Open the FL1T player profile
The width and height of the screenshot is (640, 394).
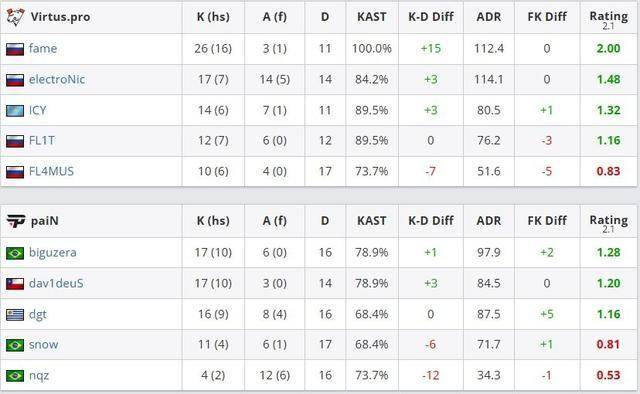pyautogui.click(x=42, y=140)
